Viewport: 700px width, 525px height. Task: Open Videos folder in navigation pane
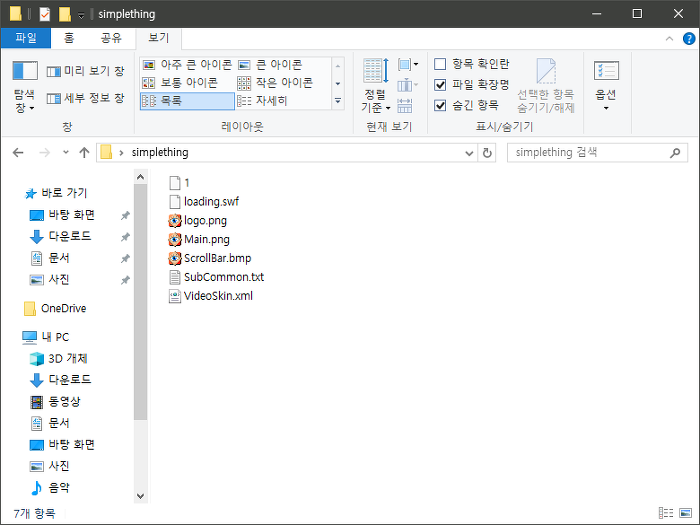[x=55, y=401]
